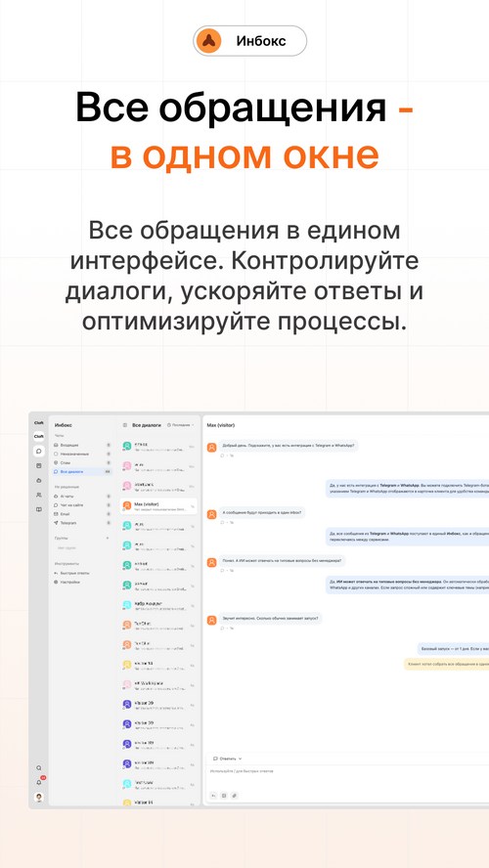489x868 pixels.
Task: Click message 'А сообщения будут приходить в один inbox?'
Action: tap(262, 512)
